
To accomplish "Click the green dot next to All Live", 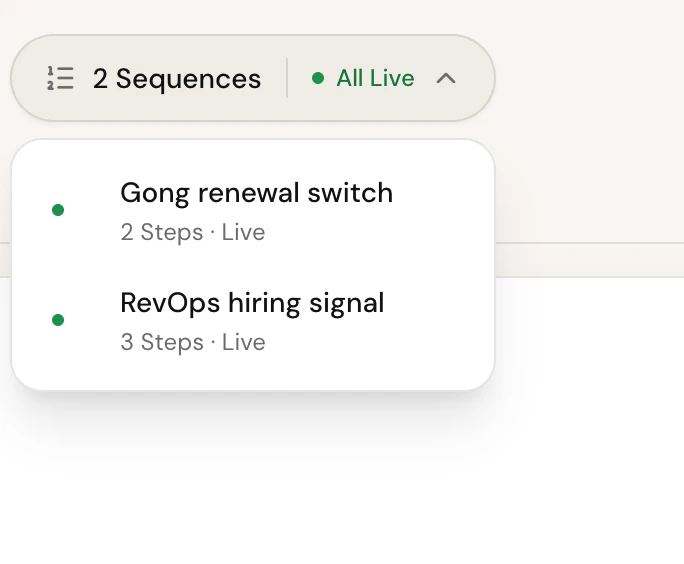I will 318,79.
